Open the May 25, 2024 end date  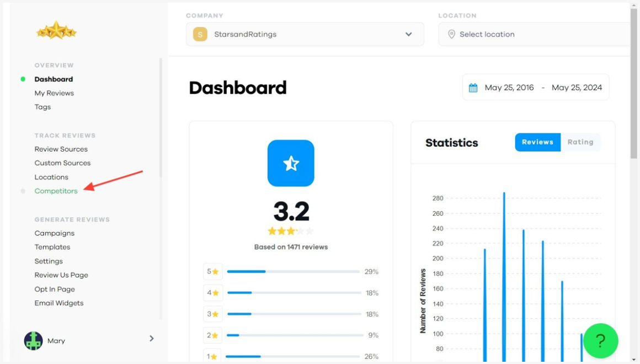[x=577, y=88]
